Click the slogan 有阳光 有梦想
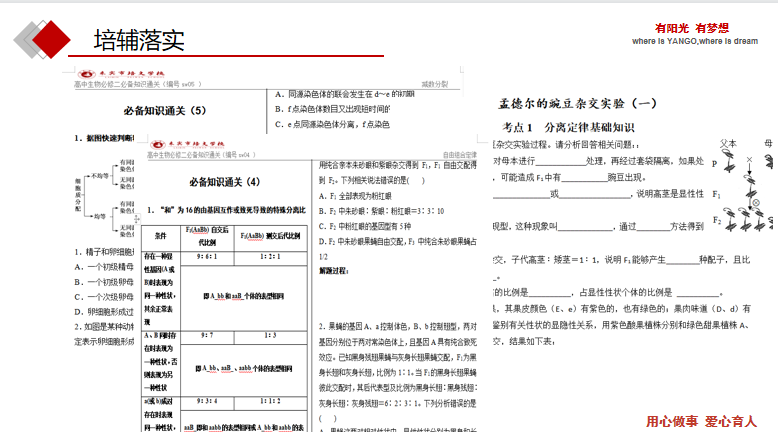The height and width of the screenshot is (441, 778). pyautogui.click(x=692, y=28)
